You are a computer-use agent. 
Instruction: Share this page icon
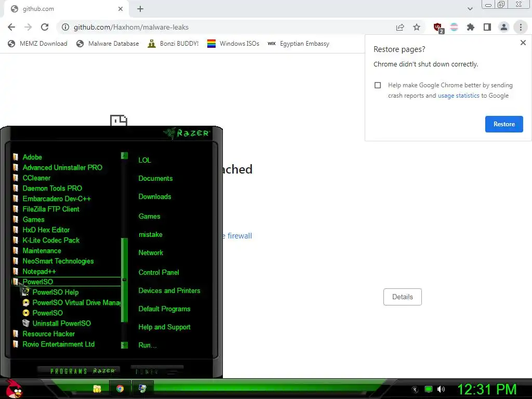click(x=400, y=27)
